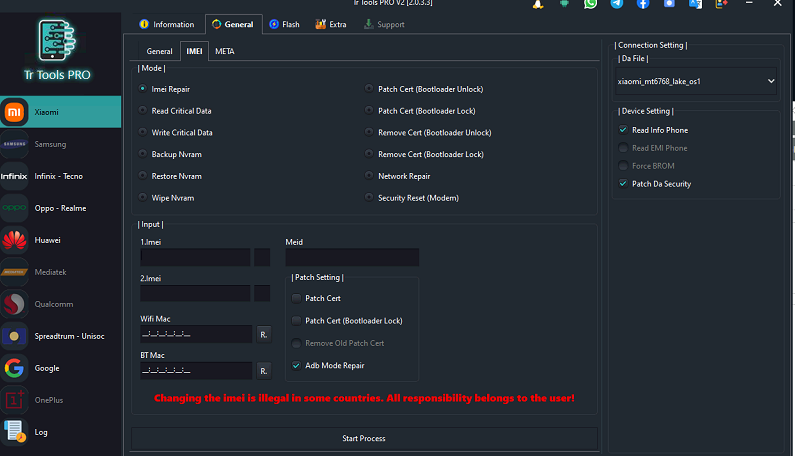
Task: Open the Log icon in sidebar
Action: pyautogui.click(x=14, y=432)
